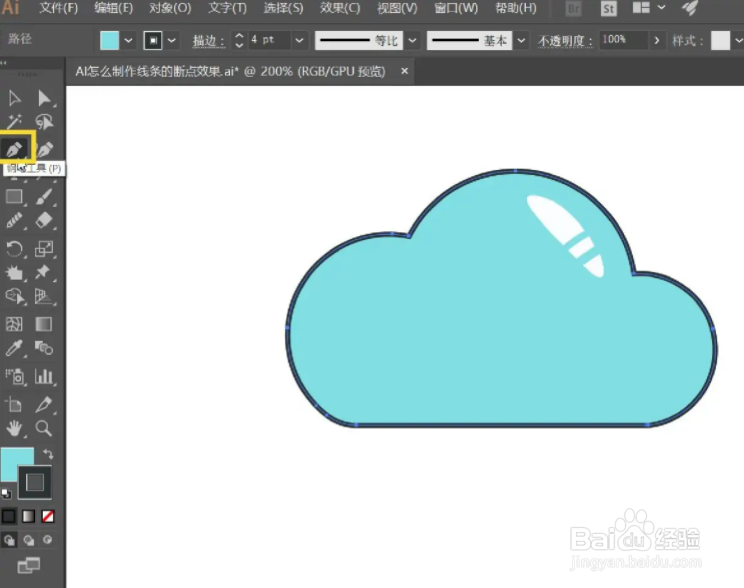Image resolution: width=744 pixels, height=588 pixels.
Task: Select the Gradient tool
Action: pos(44,324)
